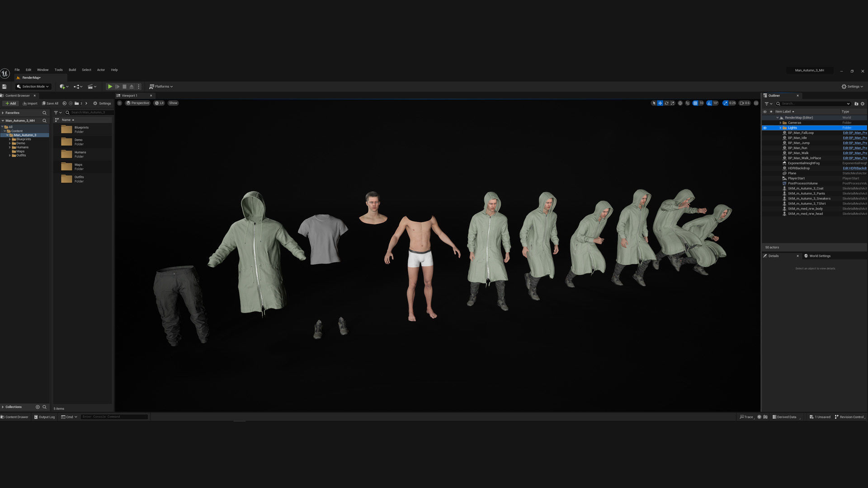Click the Lit view mode button
Screen dimensions: 868x488
(x=159, y=103)
